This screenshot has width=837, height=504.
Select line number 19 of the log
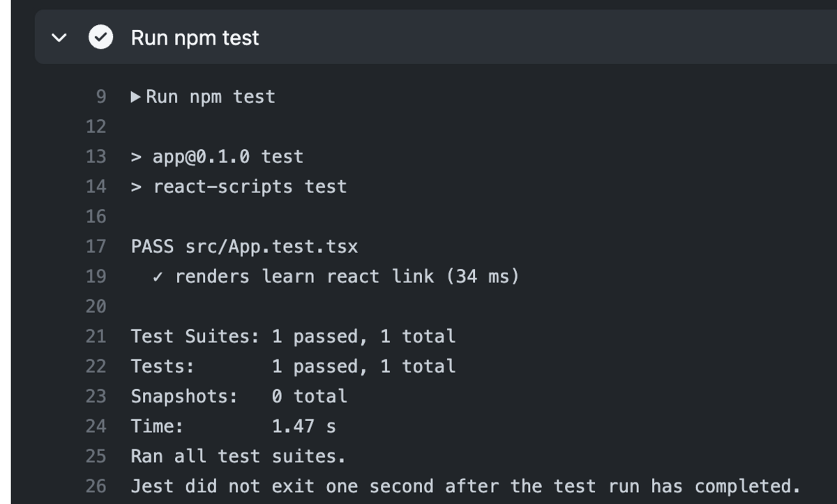coord(96,277)
